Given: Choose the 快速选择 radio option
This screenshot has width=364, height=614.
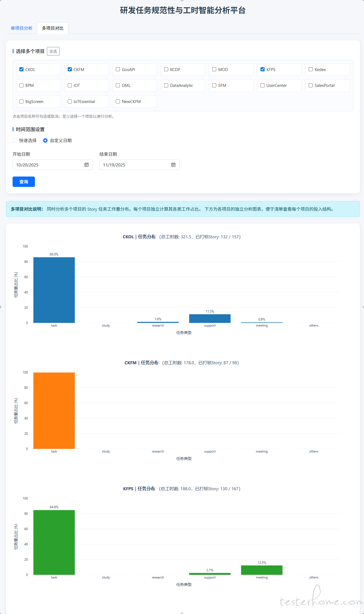Looking at the screenshot, I should (15, 140).
